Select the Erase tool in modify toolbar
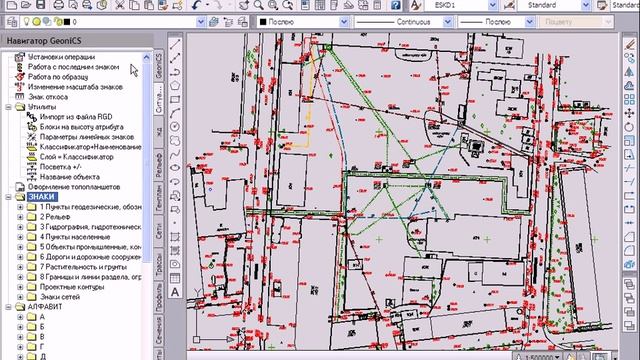The image size is (640, 360). 629,44
